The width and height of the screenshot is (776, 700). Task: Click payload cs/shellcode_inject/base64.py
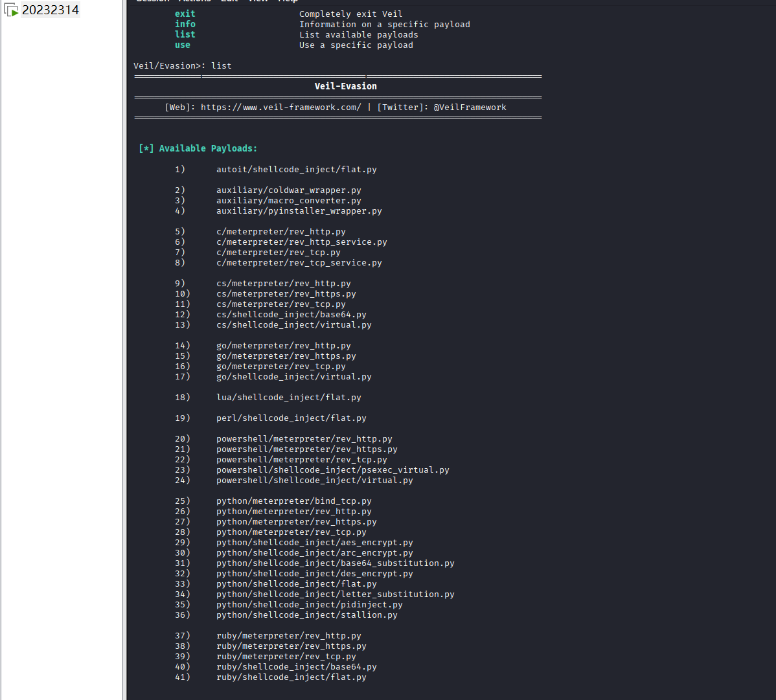(x=291, y=315)
